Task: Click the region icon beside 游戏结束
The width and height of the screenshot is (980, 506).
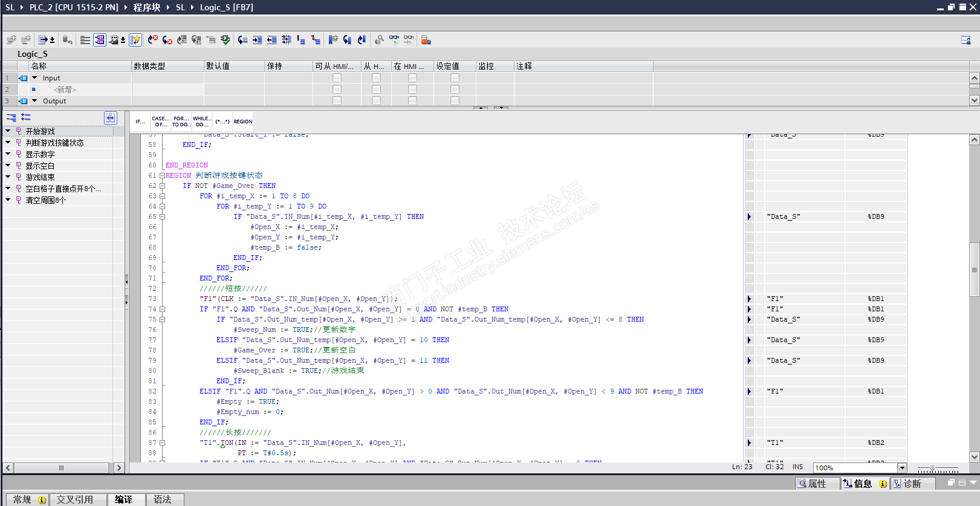Action: pyautogui.click(x=19, y=177)
